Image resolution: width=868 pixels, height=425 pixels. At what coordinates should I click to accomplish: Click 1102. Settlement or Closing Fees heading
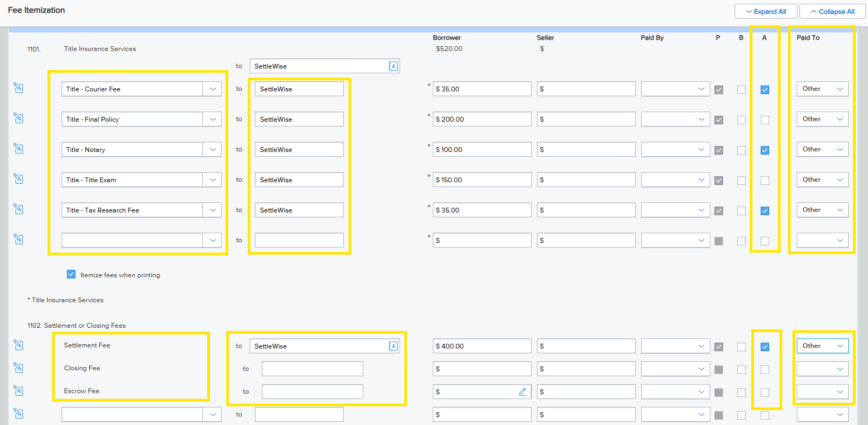[x=76, y=326]
